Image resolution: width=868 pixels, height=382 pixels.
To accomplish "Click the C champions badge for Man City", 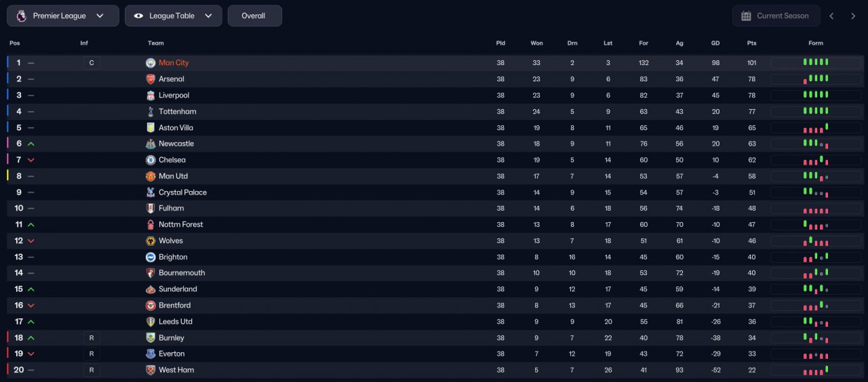I will point(92,63).
